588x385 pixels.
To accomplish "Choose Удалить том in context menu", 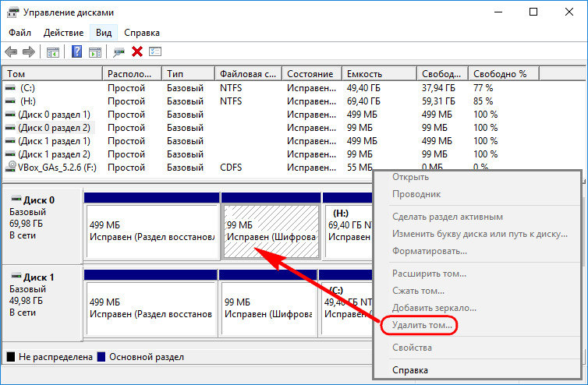I will click(x=422, y=325).
